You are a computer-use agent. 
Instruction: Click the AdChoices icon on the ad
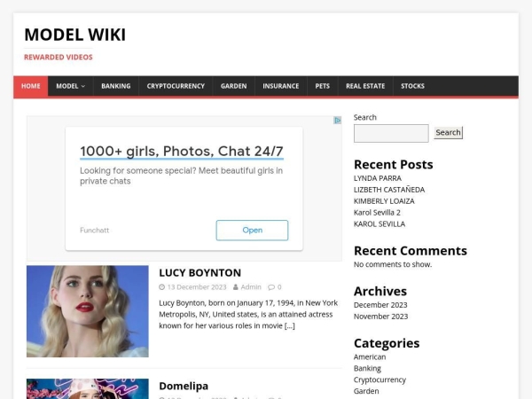click(337, 121)
